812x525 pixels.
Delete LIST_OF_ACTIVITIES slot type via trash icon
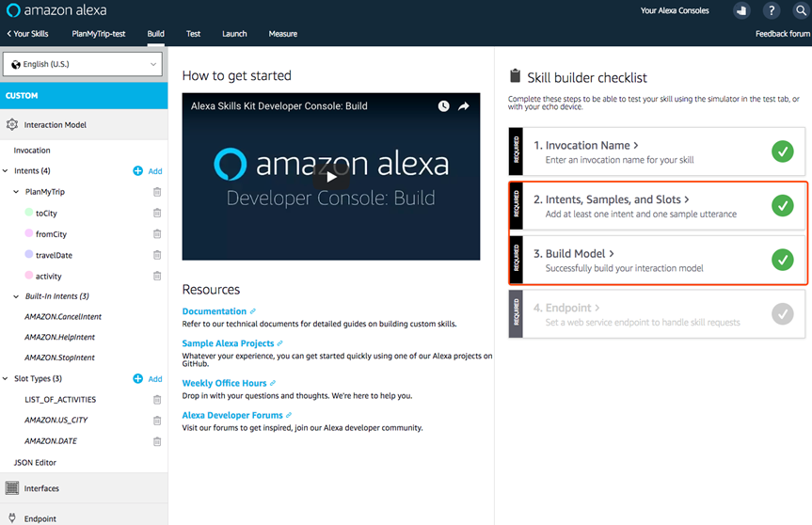pyautogui.click(x=157, y=399)
